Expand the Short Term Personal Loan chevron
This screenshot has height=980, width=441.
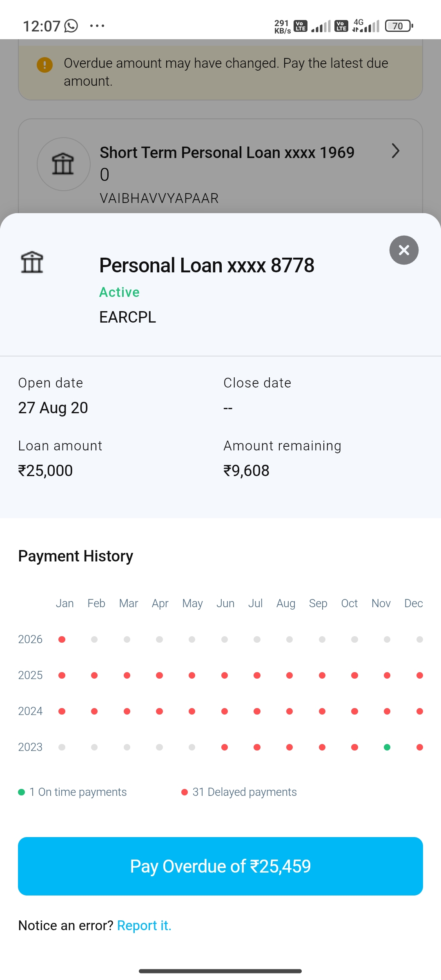click(395, 151)
